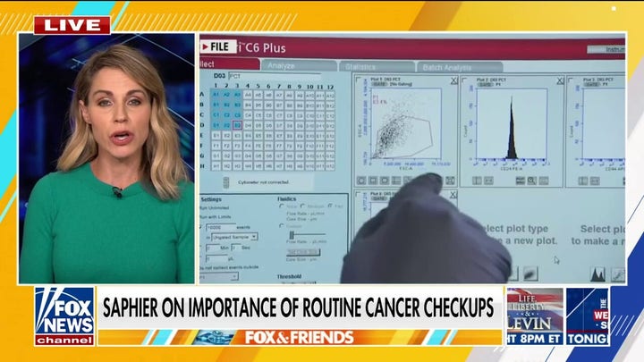
Task: Switch to the Analyze tab
Action: tap(299, 65)
